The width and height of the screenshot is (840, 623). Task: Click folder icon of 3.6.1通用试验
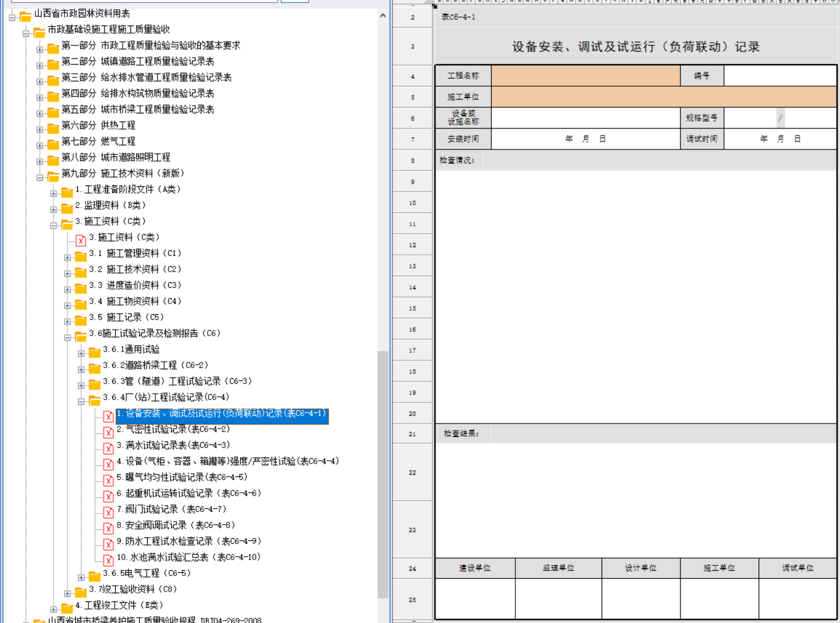94,352
